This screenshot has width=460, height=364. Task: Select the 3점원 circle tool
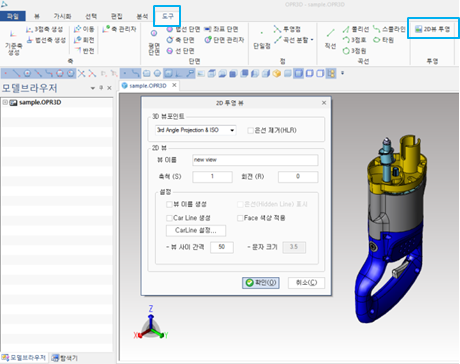[x=355, y=51]
